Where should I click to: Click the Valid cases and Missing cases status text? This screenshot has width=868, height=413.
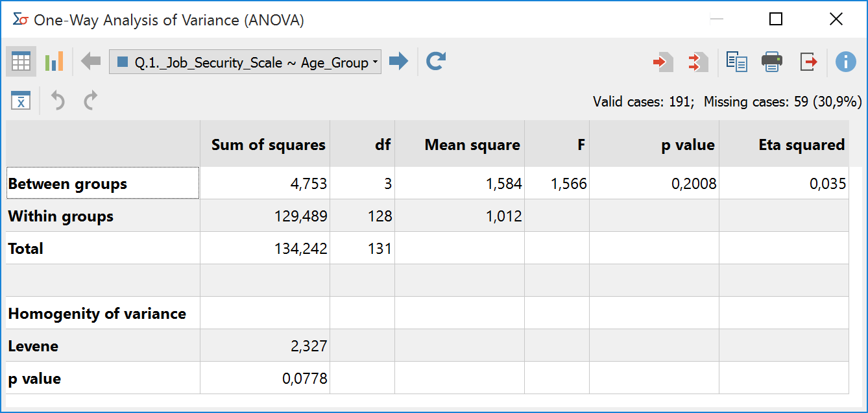point(727,101)
